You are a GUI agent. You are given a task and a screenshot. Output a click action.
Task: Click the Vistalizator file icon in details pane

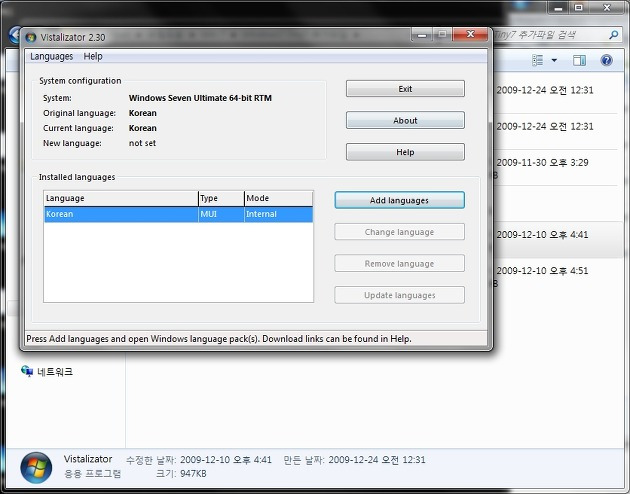click(36, 468)
